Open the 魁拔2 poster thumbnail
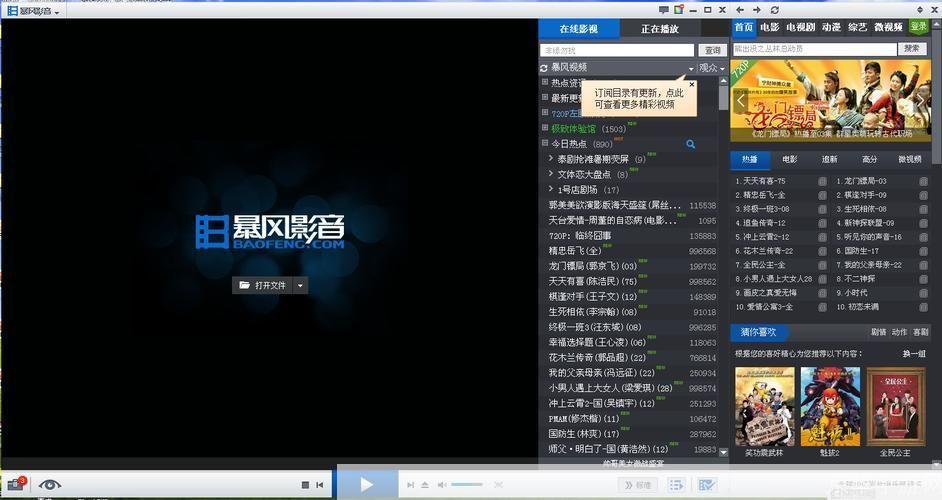The width and height of the screenshot is (942, 500). (830, 407)
